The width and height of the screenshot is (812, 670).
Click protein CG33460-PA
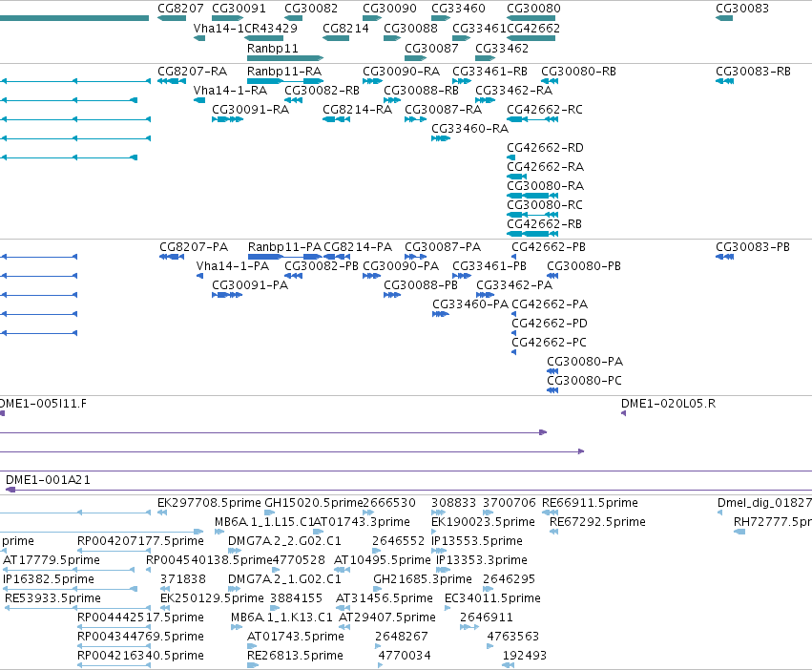pyautogui.click(x=470, y=304)
